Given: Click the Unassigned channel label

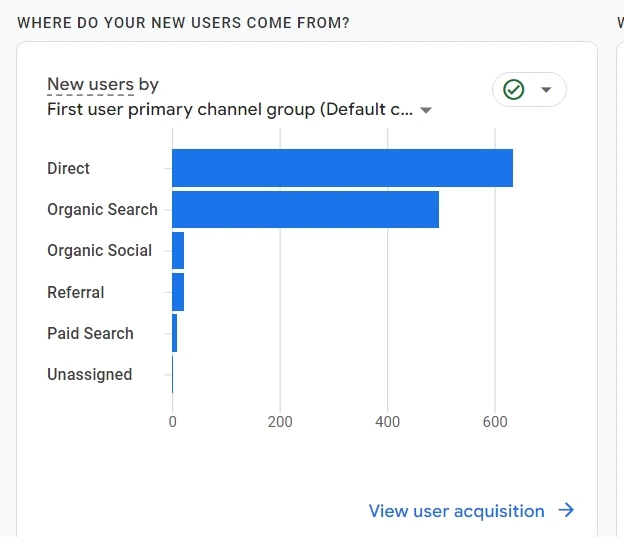Looking at the screenshot, I should pos(89,374).
